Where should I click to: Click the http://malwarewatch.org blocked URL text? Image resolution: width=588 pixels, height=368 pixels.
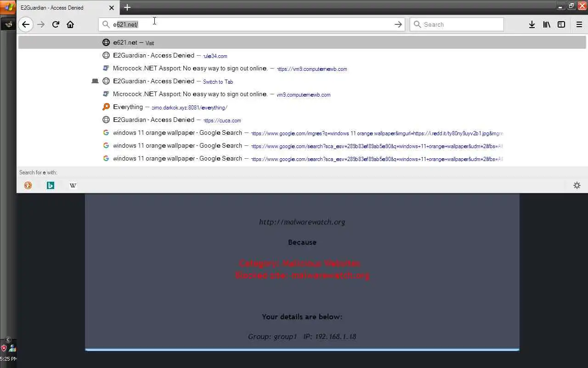(302, 222)
